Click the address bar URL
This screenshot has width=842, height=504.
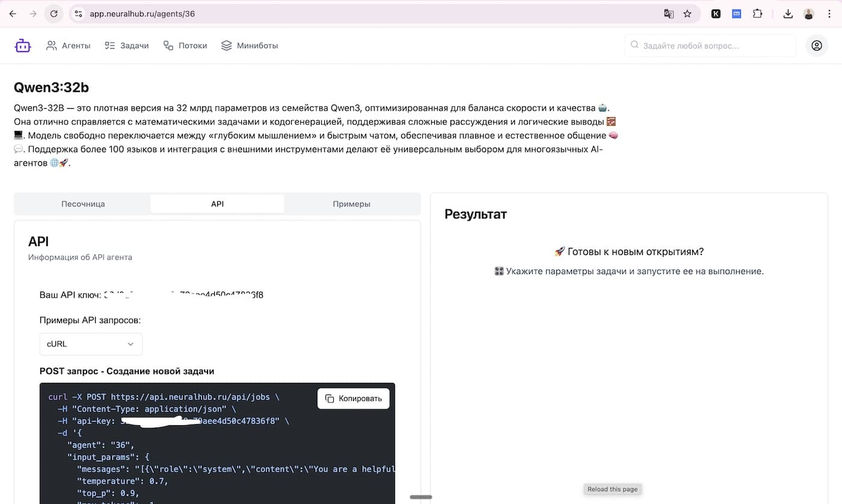coord(143,14)
